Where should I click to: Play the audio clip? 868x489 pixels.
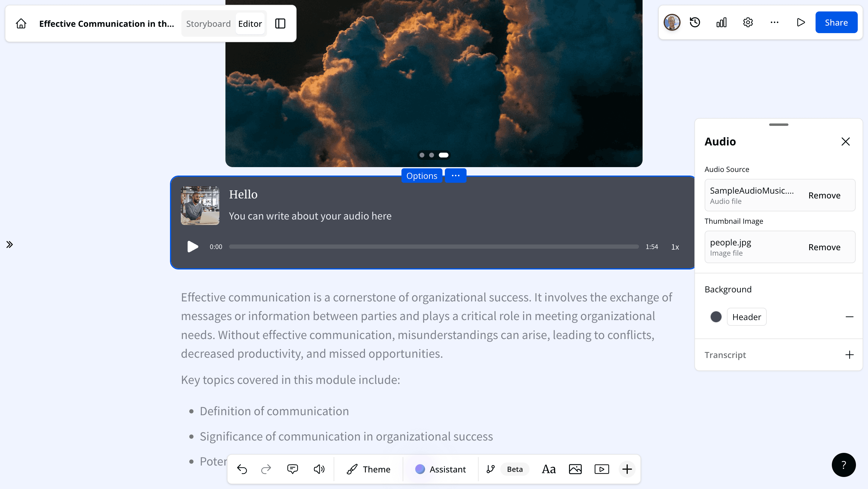(x=192, y=247)
